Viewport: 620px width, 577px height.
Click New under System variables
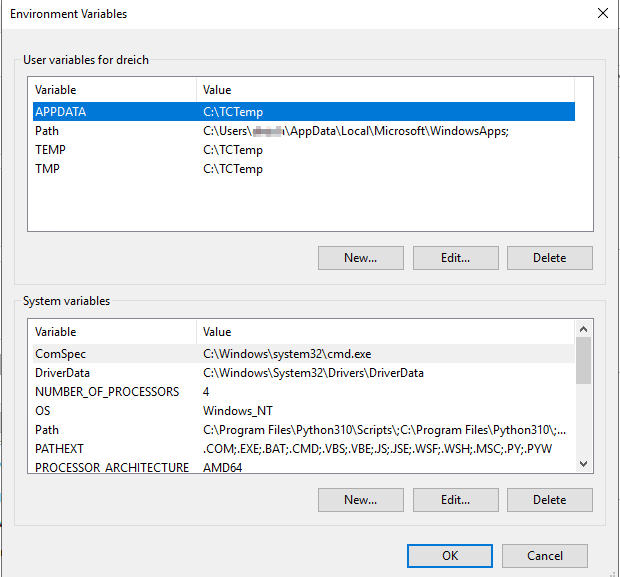click(360, 499)
